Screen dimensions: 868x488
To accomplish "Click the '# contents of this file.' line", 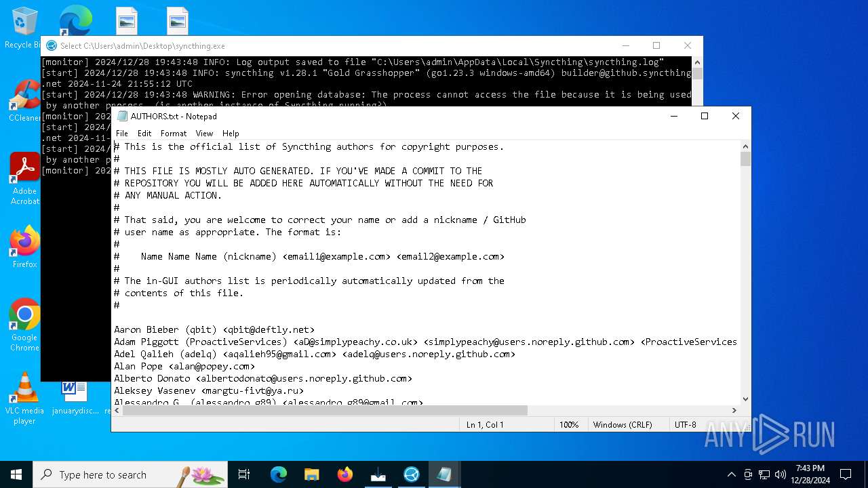I will click(179, 293).
